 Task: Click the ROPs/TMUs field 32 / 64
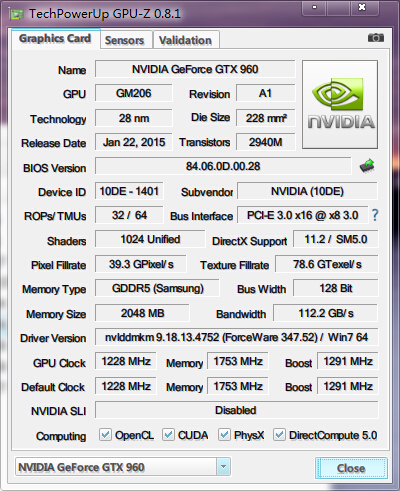[129, 215]
